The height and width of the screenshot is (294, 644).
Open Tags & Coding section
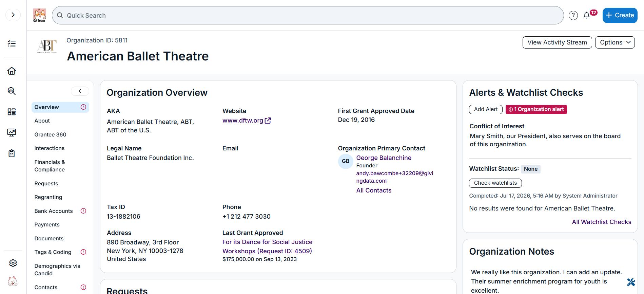53,252
